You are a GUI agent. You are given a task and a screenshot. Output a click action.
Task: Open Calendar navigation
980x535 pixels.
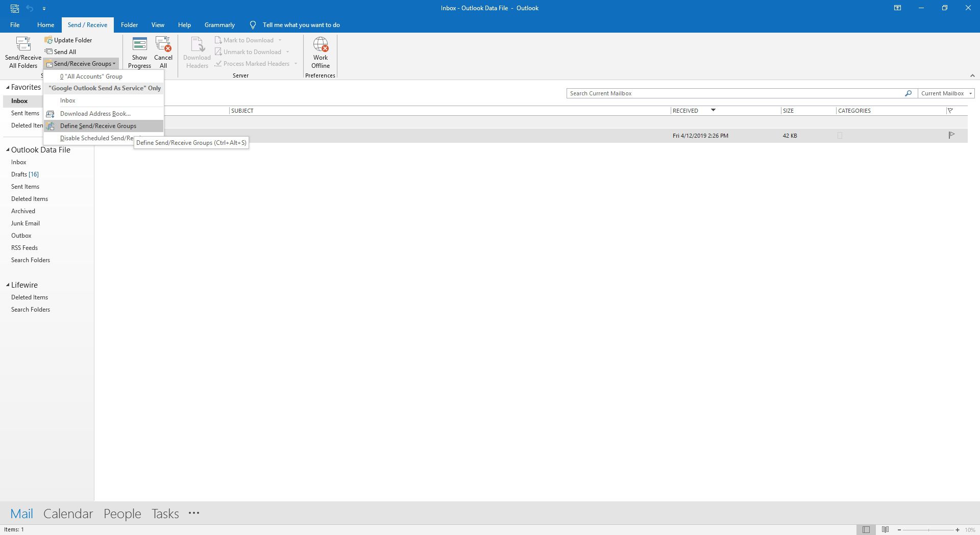[68, 513]
